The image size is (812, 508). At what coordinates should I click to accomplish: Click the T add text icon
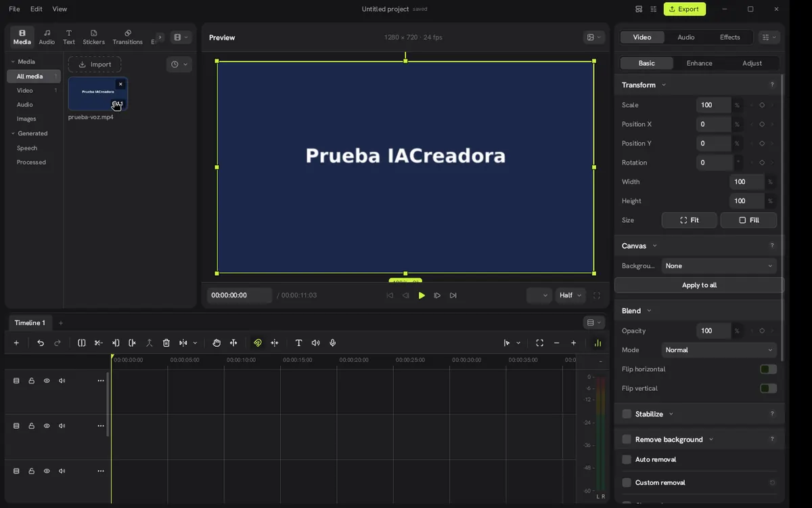pyautogui.click(x=298, y=343)
